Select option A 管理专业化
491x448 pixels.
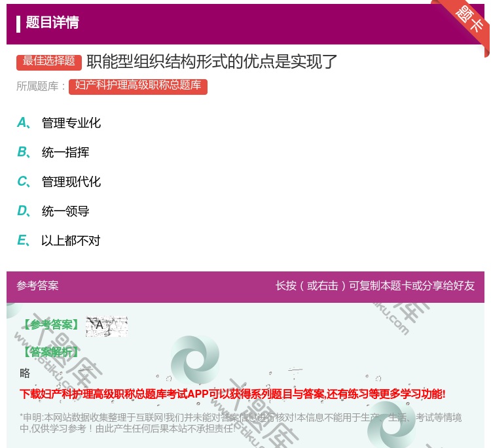(59, 123)
